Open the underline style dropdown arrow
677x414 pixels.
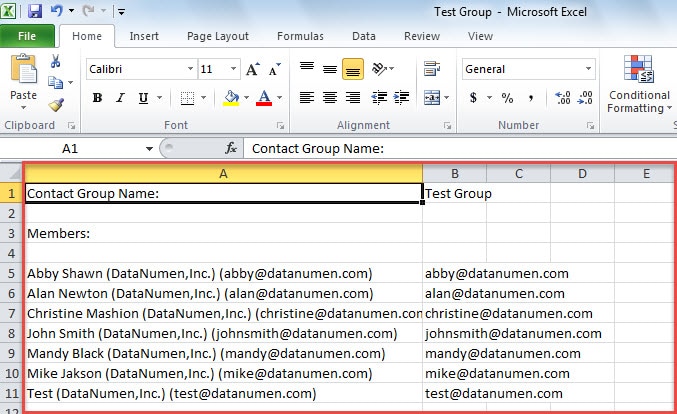159,98
